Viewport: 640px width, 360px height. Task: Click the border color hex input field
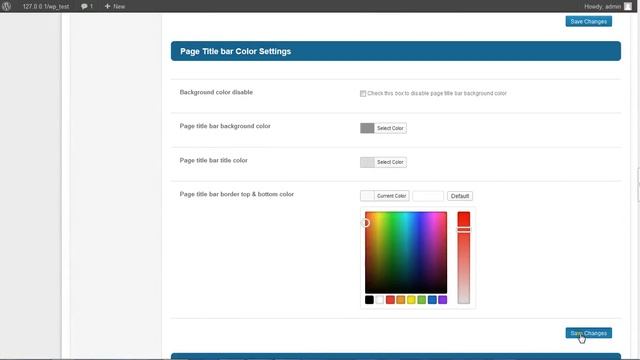click(x=428, y=196)
